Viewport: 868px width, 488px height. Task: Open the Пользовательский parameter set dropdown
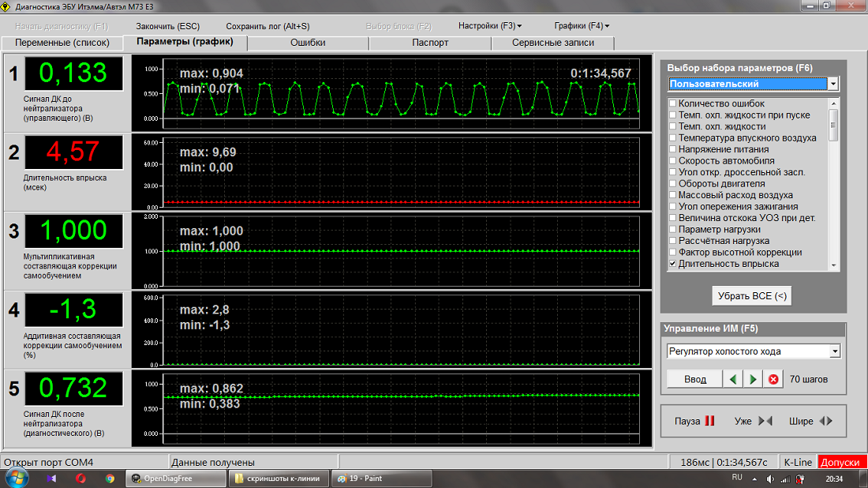pos(833,84)
